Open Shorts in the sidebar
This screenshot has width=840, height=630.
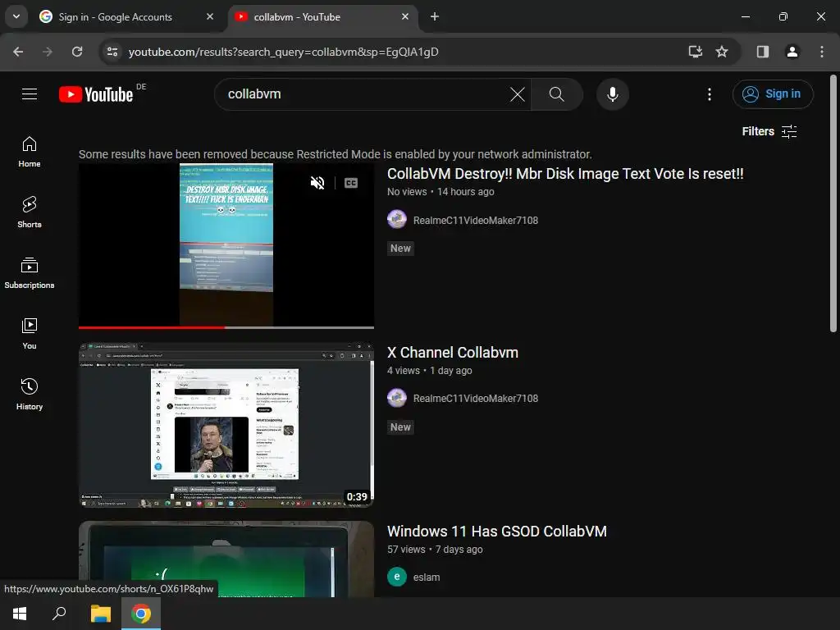(30, 212)
